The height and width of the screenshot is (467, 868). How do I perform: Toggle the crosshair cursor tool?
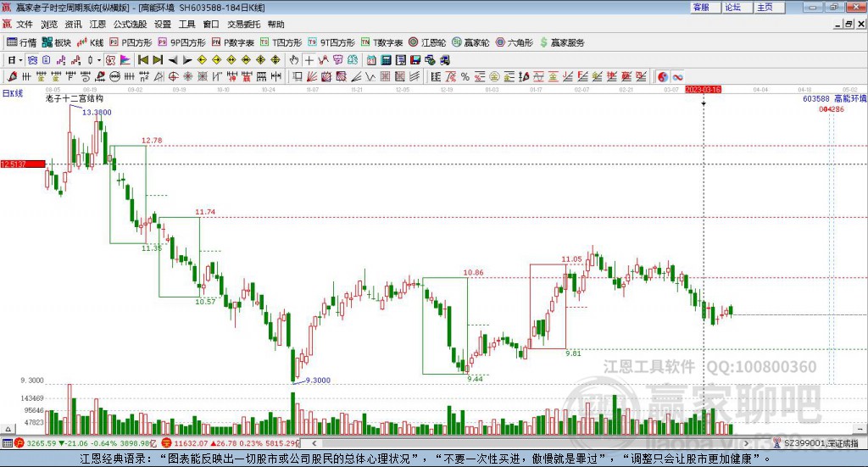[x=309, y=60]
